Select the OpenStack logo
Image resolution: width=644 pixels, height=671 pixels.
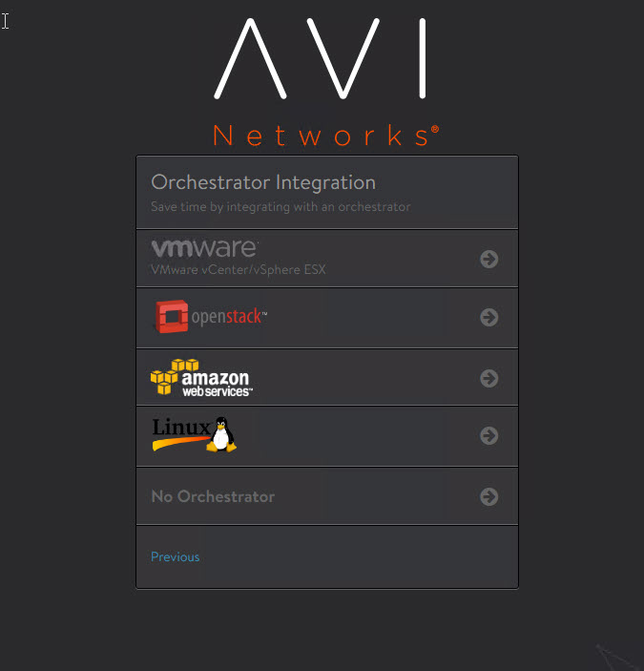click(x=211, y=317)
